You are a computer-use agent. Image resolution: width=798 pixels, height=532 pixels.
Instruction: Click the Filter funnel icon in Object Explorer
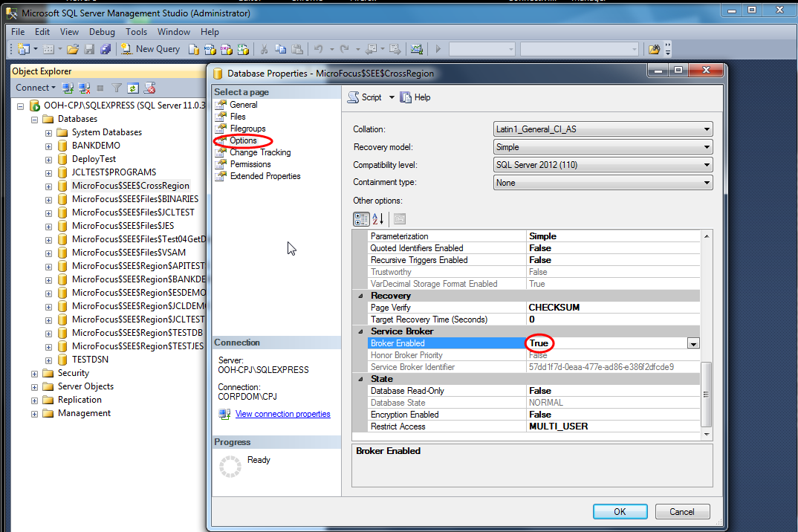[x=116, y=88]
